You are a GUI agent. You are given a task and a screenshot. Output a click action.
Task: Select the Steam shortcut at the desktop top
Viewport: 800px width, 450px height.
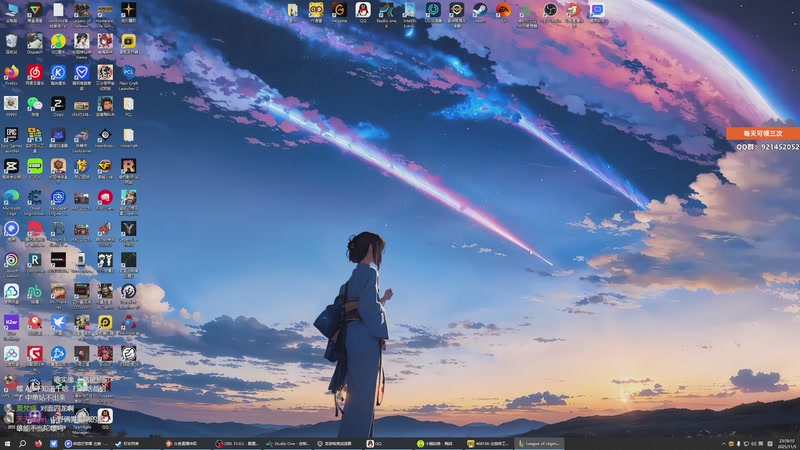pos(480,12)
